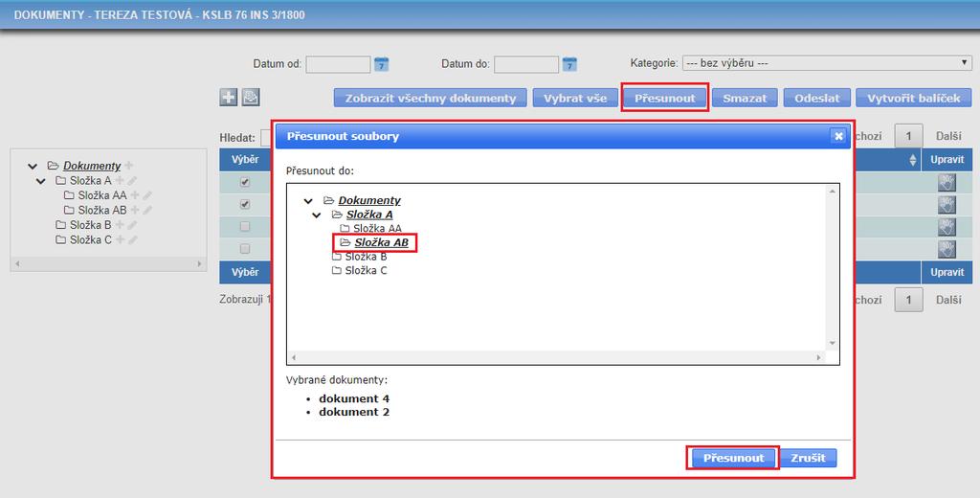The width and height of the screenshot is (980, 498).
Task: Open Dokumenty folder in the sidebar tree
Action: pyautogui.click(x=92, y=166)
